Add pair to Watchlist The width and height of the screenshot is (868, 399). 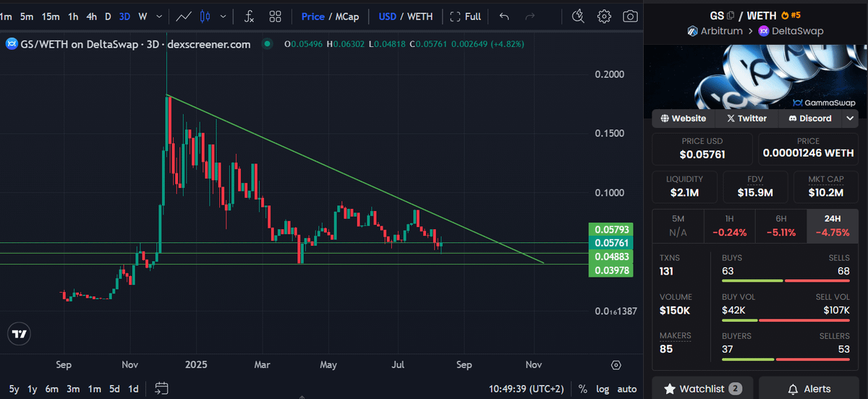tap(702, 388)
